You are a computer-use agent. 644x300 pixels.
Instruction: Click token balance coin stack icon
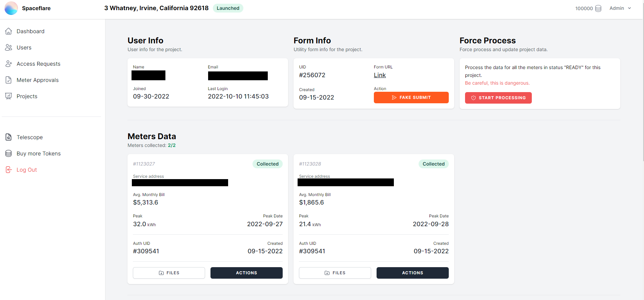pos(598,8)
